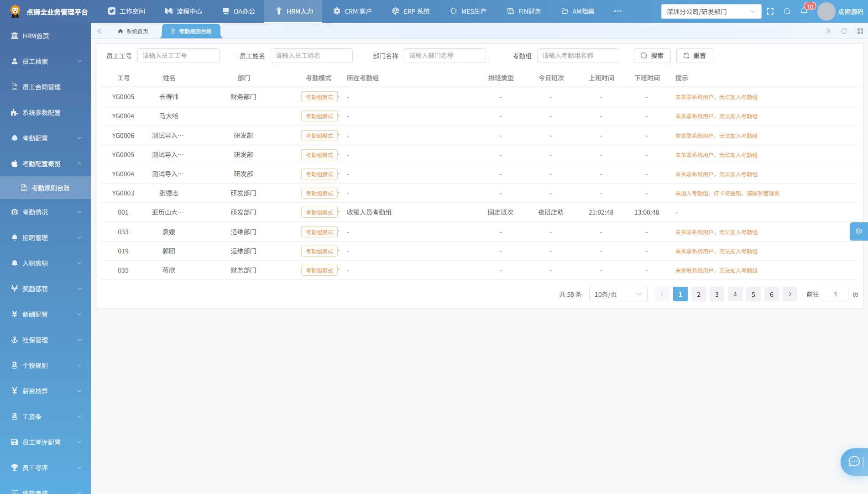Go to page 6

point(772,294)
